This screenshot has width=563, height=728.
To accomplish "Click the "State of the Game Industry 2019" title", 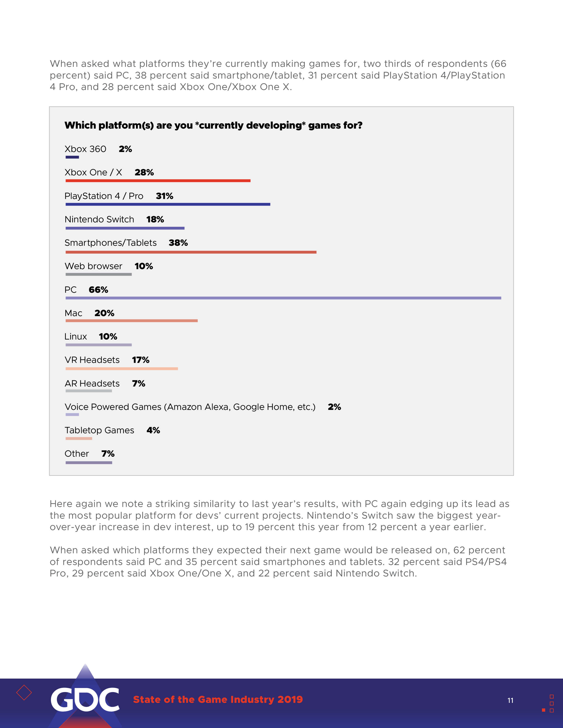I will pyautogui.click(x=218, y=699).
